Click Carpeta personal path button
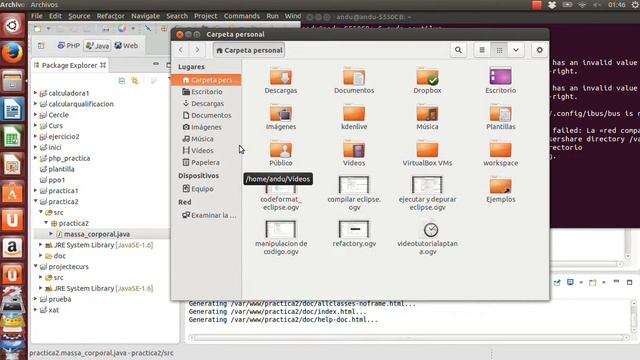 click(249, 50)
